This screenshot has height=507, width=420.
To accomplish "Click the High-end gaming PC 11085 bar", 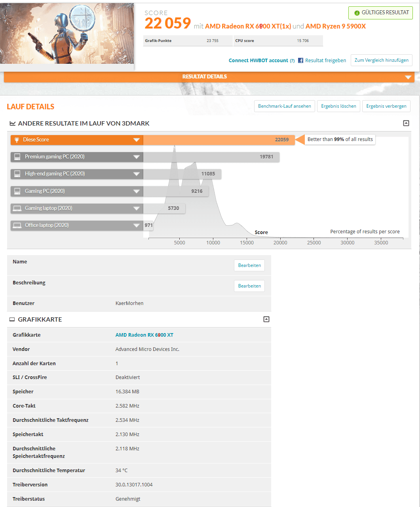I will click(x=182, y=174).
